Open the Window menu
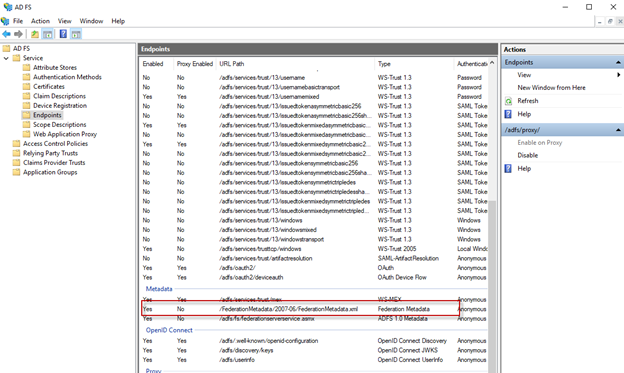The height and width of the screenshot is (373, 624). coord(91,21)
